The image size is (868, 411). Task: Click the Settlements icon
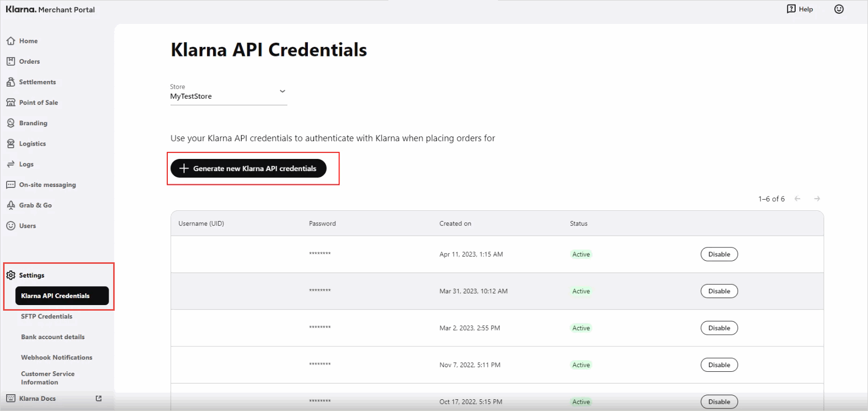coord(11,82)
